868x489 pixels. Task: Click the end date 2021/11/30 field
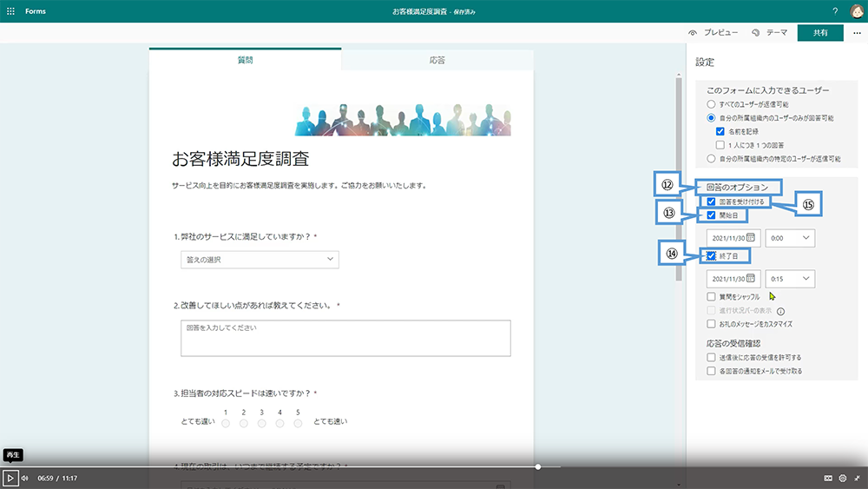733,279
